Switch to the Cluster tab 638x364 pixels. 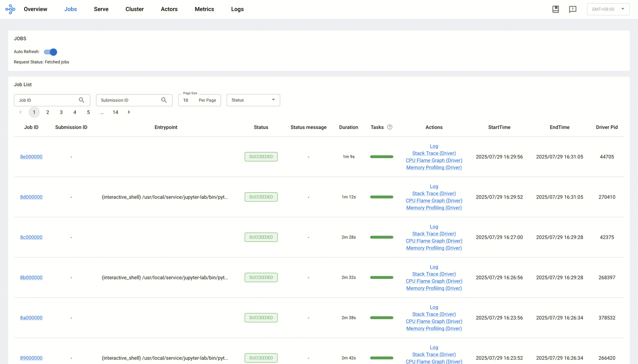pyautogui.click(x=134, y=9)
